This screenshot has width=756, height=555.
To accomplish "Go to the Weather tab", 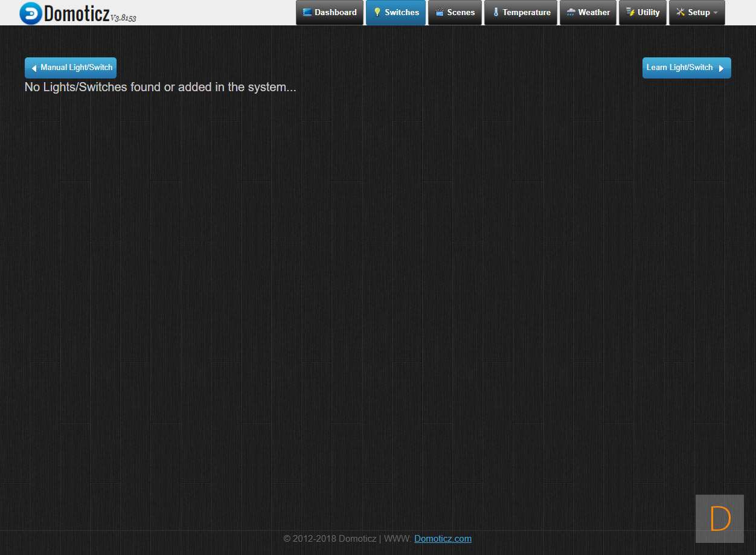I will pyautogui.click(x=594, y=12).
